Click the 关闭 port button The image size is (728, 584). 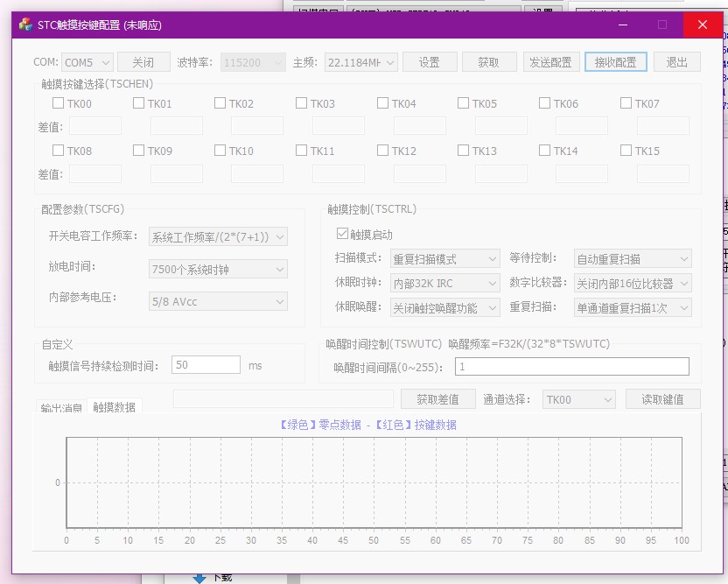coord(143,62)
